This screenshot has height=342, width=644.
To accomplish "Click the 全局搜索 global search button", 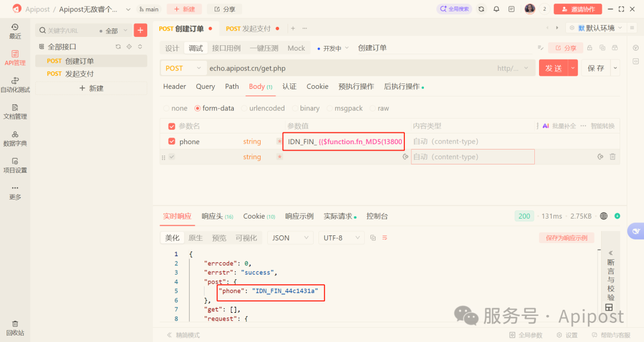I will (454, 9).
